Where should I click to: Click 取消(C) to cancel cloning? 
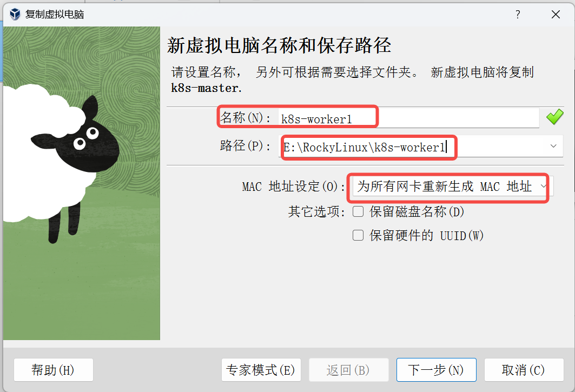click(524, 370)
